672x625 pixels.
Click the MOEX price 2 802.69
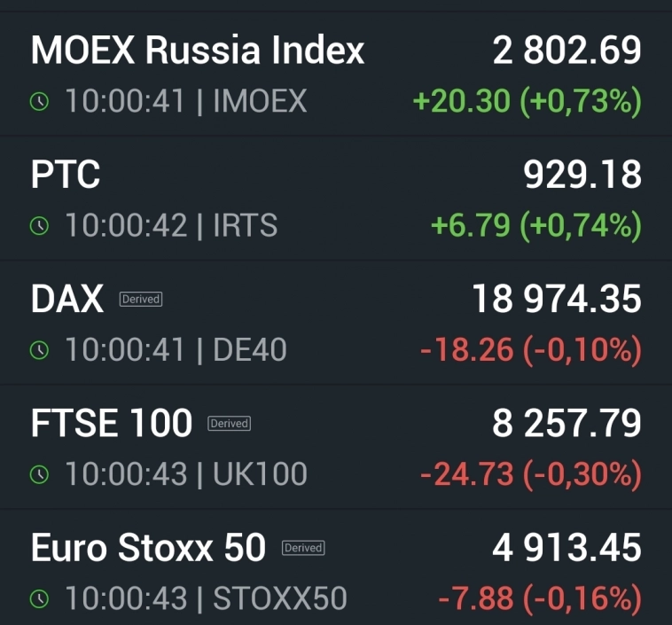567,51
